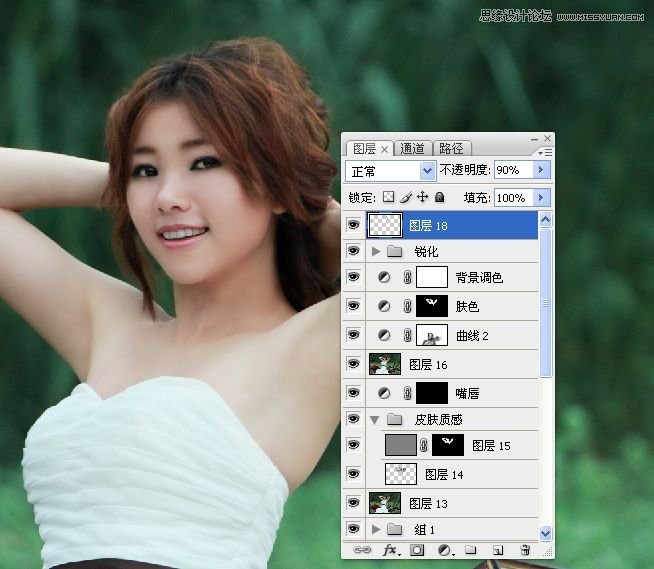Open the fill 填充 slider arrow

pos(541,197)
